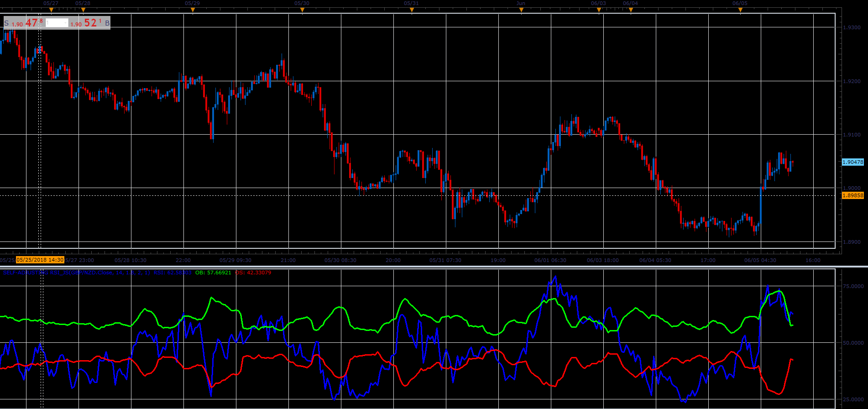Click the 06/04 05:30 time axis label
The image size is (868, 409).
(x=655, y=260)
